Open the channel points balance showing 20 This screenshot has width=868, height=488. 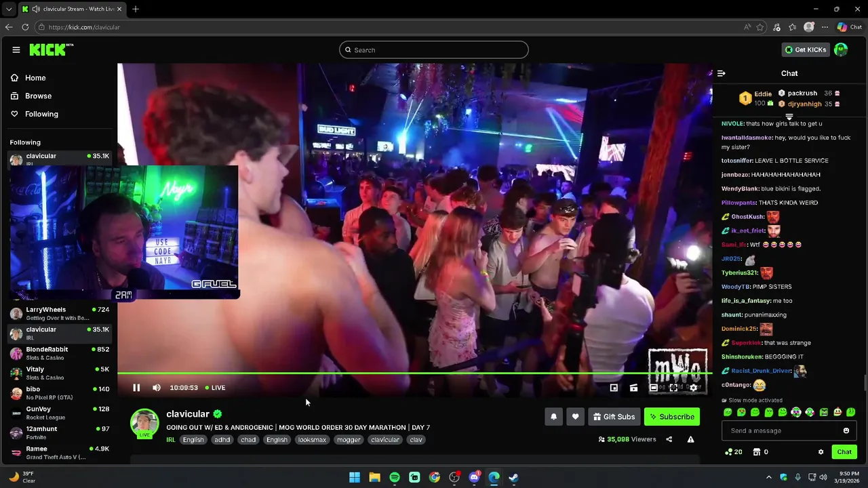(733, 452)
